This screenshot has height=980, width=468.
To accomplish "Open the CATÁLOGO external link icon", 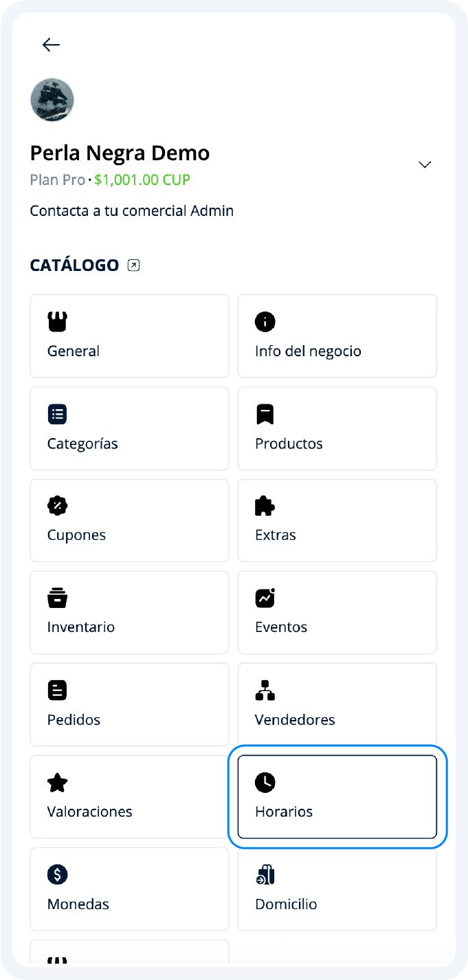I will click(x=133, y=265).
